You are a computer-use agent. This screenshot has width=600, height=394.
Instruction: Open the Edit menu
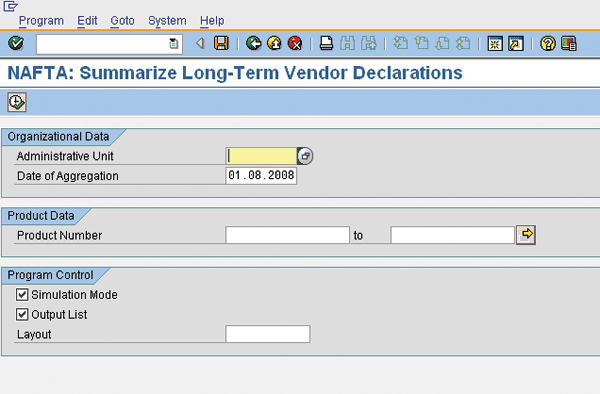tap(87, 21)
